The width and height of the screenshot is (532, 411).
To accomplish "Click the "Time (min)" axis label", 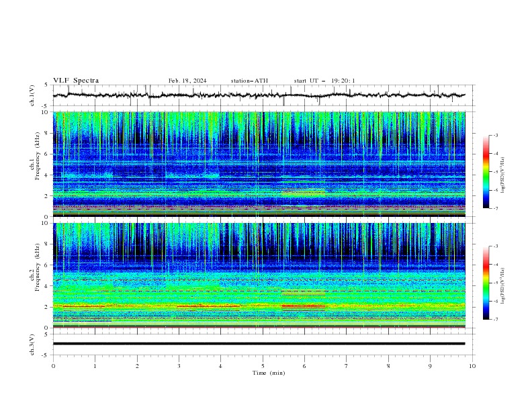I will click(x=269, y=373).
